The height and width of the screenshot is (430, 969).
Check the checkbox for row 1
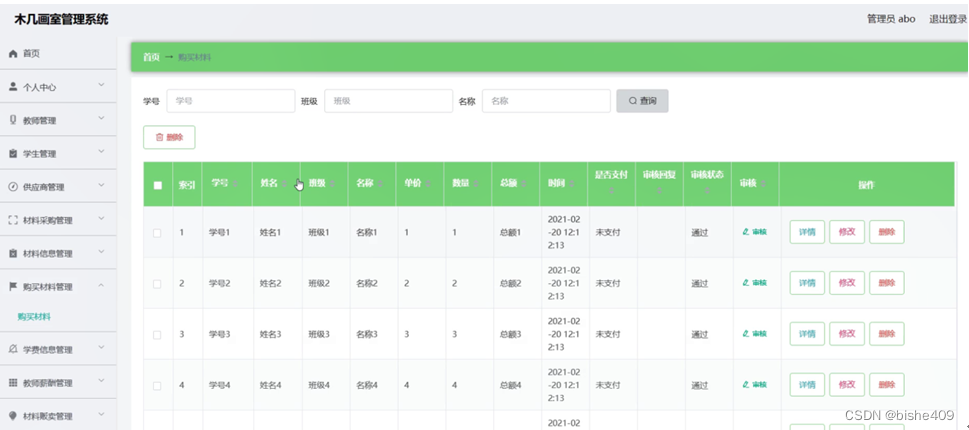coord(158,233)
